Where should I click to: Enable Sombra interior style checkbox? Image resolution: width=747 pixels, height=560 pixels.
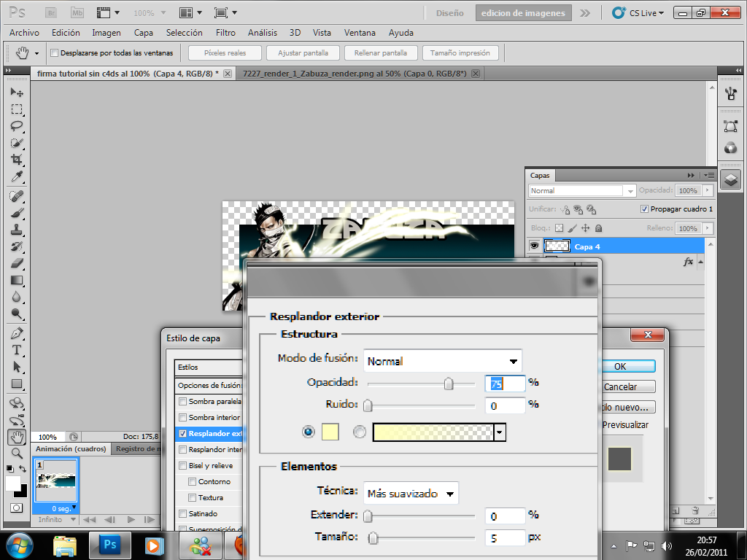[x=182, y=418]
